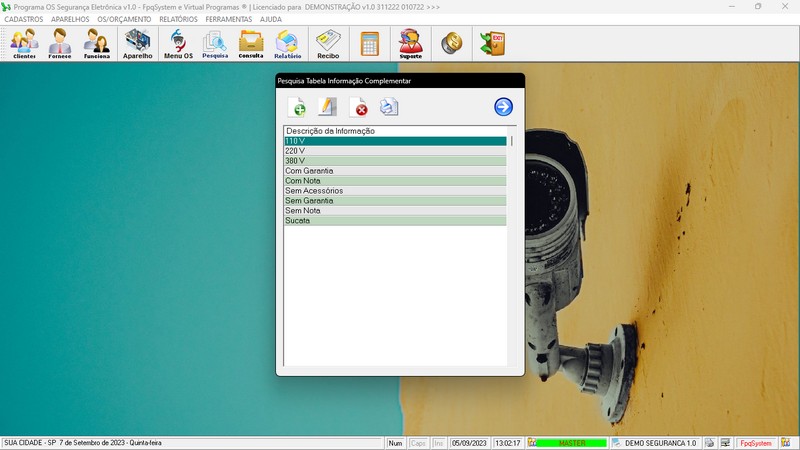Launch Menu OS from the toolbar
Image resolution: width=800 pixels, height=450 pixels.
point(178,44)
